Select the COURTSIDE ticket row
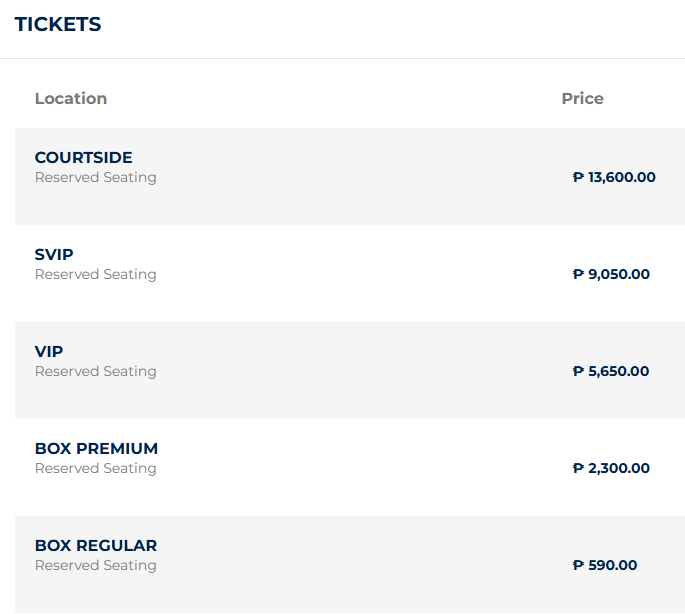This screenshot has width=685, height=614. tap(350, 177)
